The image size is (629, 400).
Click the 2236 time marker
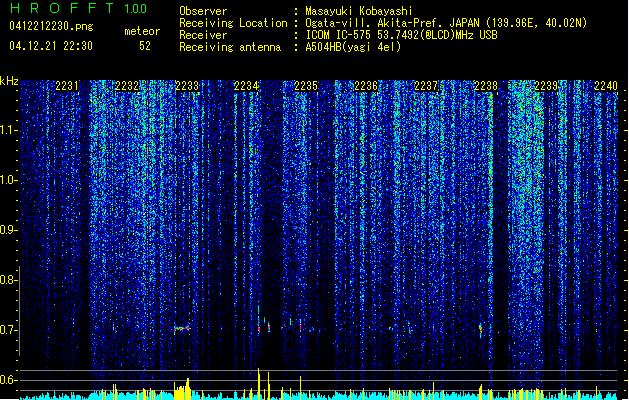tap(366, 86)
